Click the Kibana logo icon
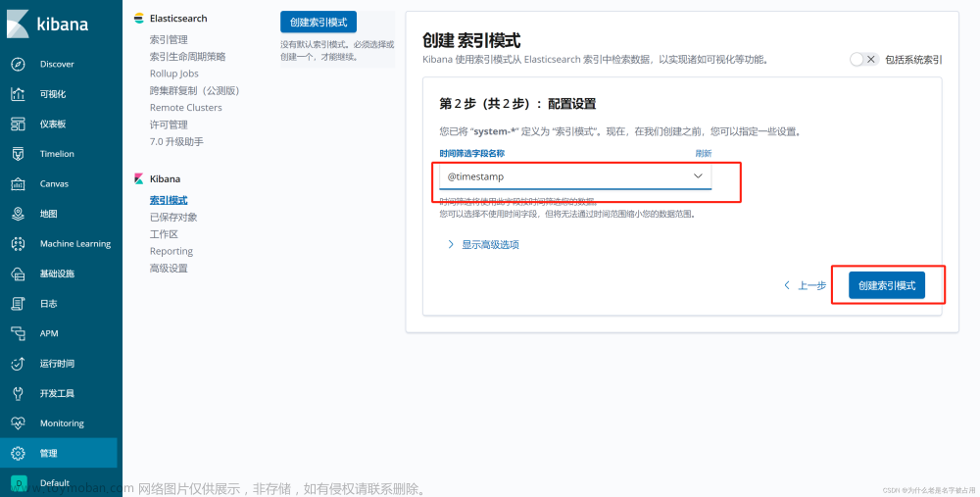Viewport: 980px width, 497px height. pos(18,24)
